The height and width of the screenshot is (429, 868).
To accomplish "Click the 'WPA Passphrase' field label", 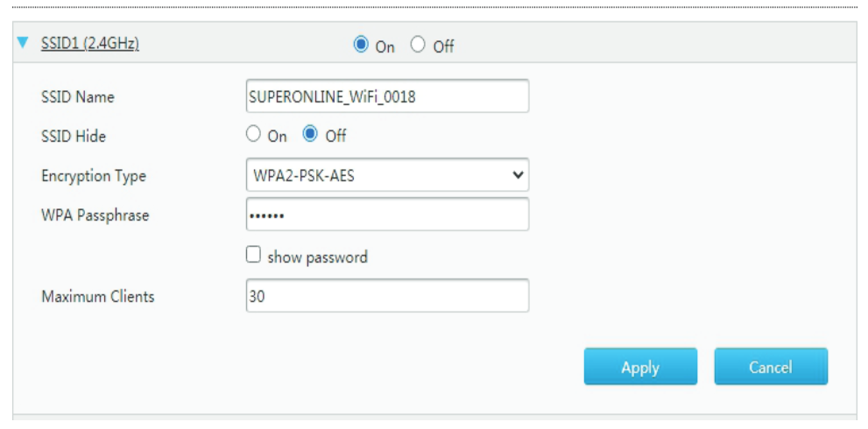I will [95, 215].
